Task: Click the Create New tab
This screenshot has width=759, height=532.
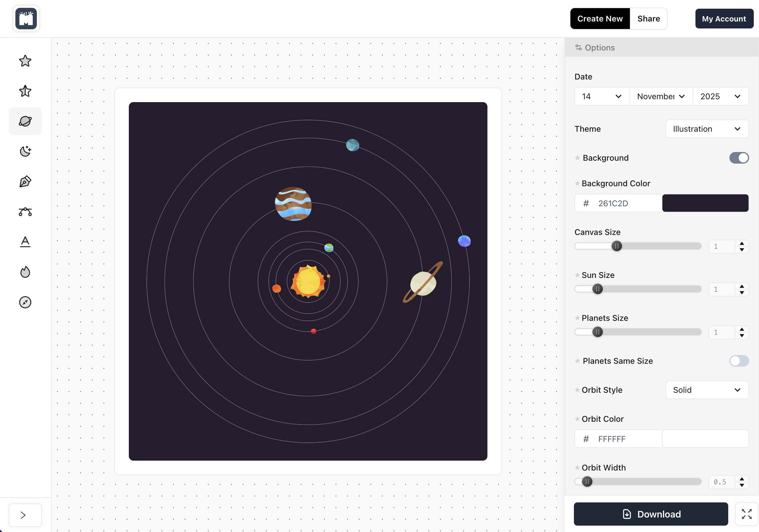Action: (600, 19)
